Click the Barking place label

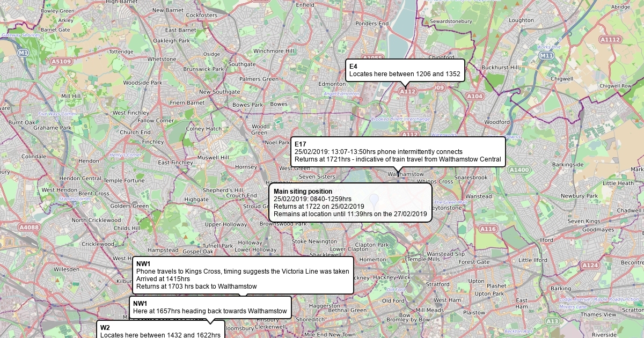coord(561,289)
